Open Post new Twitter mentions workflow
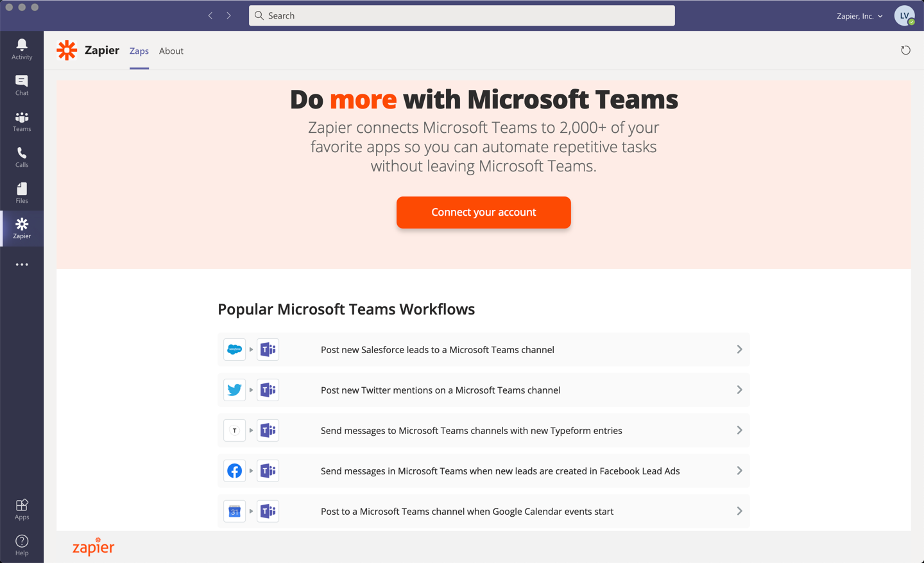The image size is (924, 563). [484, 390]
